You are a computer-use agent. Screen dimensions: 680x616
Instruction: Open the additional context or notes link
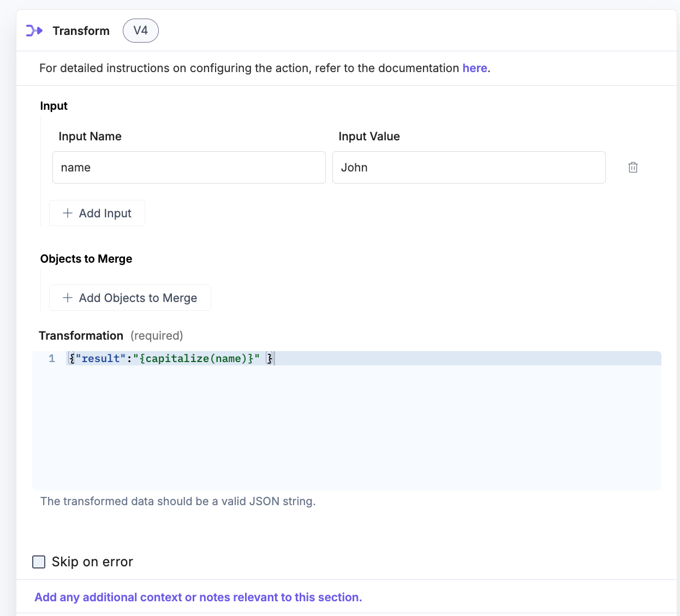click(x=198, y=597)
